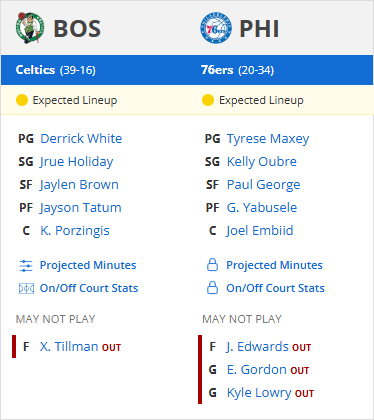
Task: Click the Celtics On/Off Court Stats court icon
Action: (x=26, y=288)
